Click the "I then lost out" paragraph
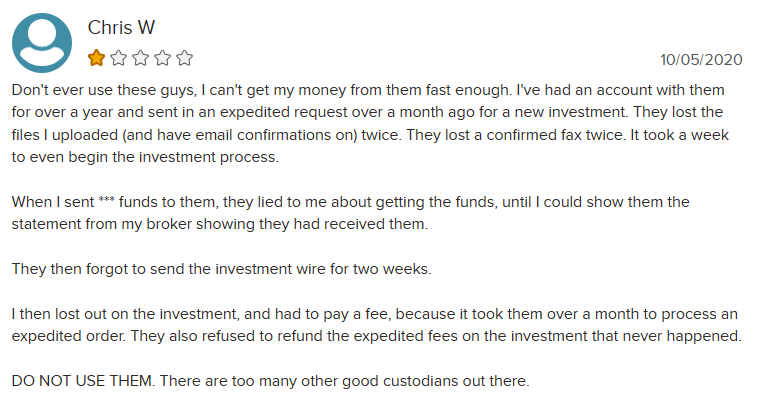Screen dimensions: 759x404 tap(377, 325)
